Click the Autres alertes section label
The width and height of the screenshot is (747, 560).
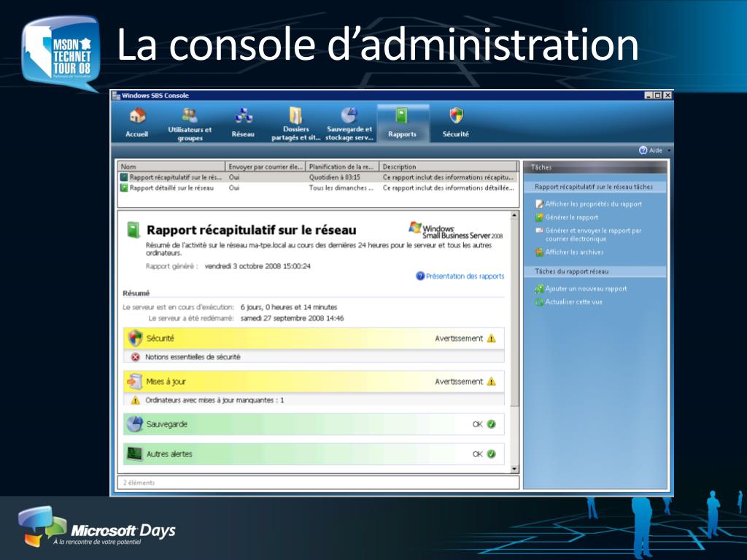click(169, 454)
